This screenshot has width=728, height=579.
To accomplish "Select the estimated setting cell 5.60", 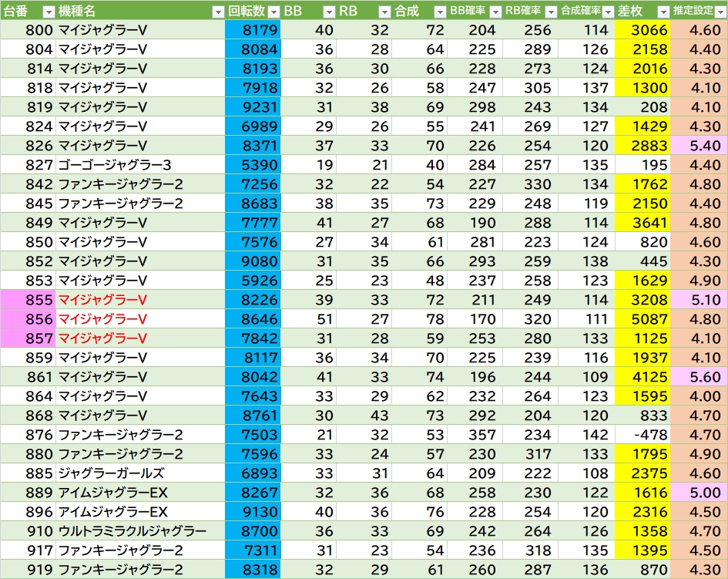I will point(699,377).
